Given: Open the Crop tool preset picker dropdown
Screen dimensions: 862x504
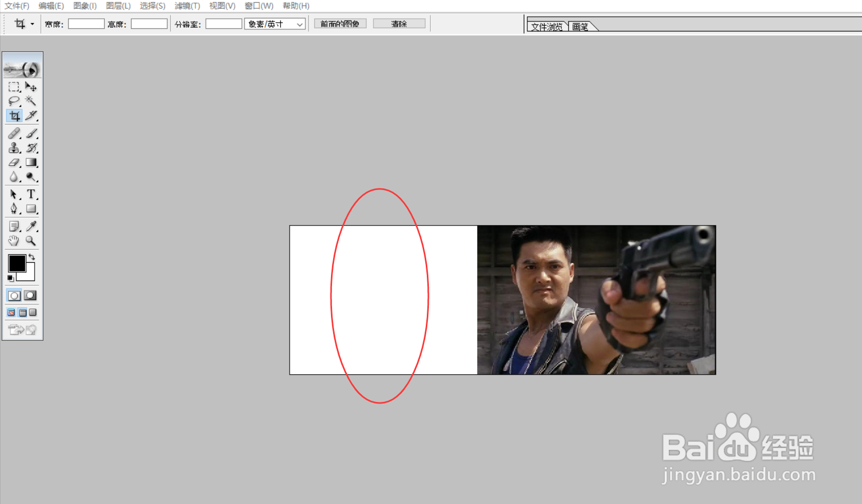Looking at the screenshot, I should point(32,24).
